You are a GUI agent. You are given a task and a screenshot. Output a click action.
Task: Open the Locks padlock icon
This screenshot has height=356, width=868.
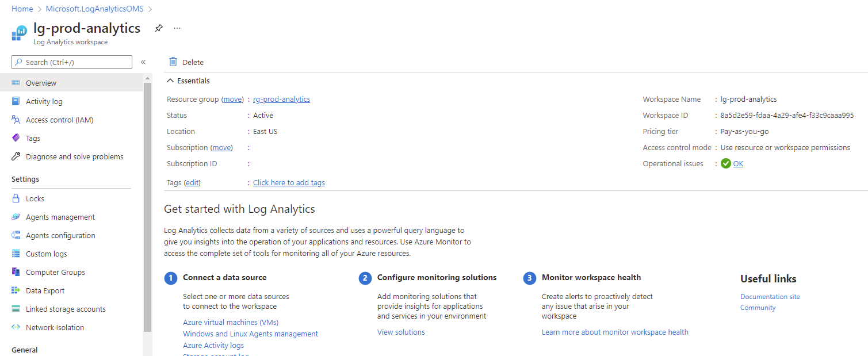16,198
